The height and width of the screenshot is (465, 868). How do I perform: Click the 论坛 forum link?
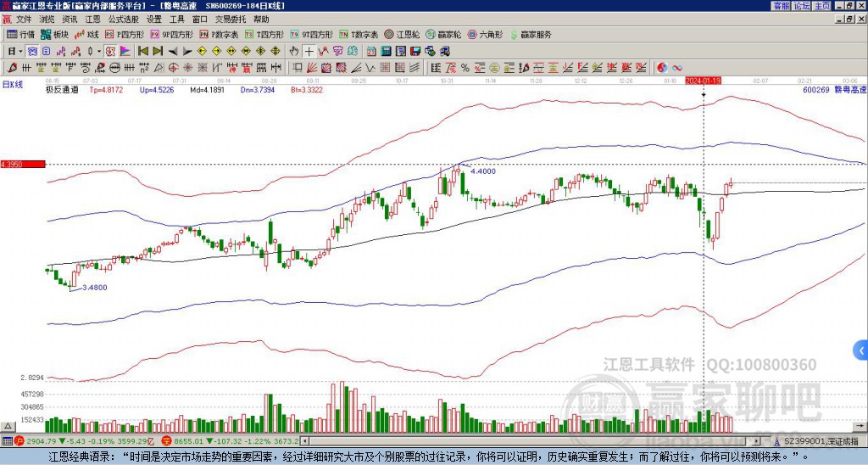(802, 6)
